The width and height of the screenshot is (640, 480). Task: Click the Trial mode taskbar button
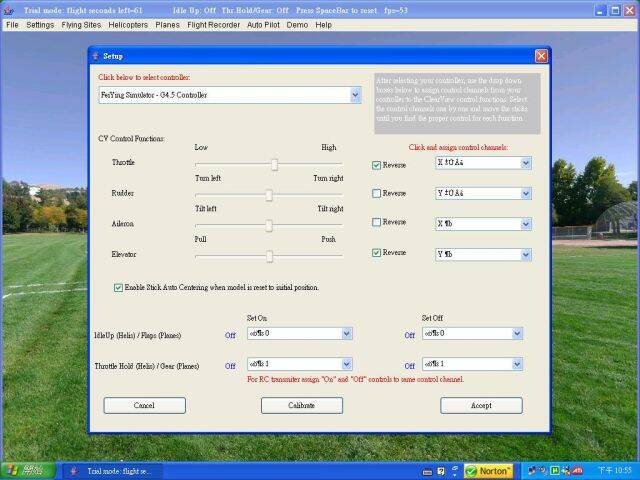coord(112,471)
